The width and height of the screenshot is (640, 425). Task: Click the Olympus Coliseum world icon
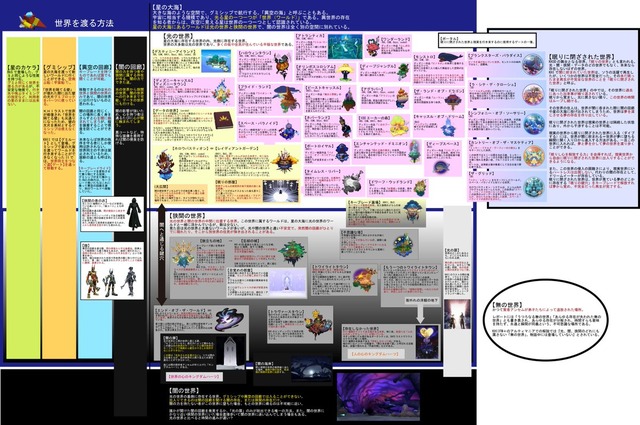(x=347, y=73)
